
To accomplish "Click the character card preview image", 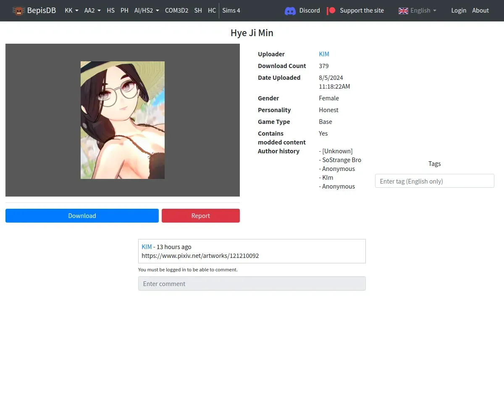I will coord(123,120).
